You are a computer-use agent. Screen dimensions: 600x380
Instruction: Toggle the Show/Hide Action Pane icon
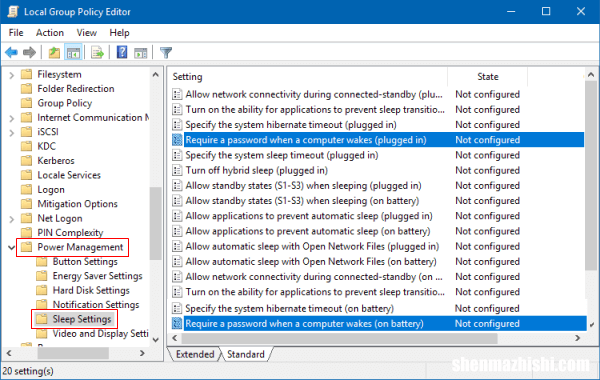(140, 53)
